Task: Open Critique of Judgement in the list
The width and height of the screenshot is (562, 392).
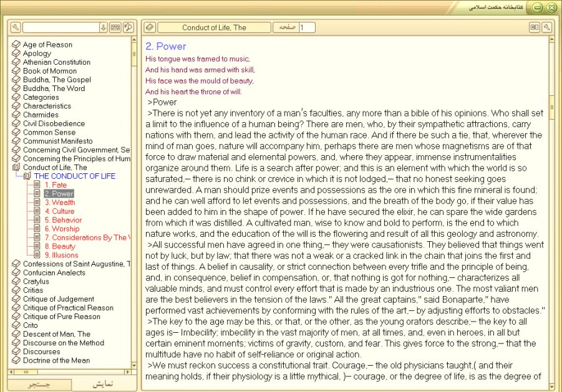Action: coord(59,299)
